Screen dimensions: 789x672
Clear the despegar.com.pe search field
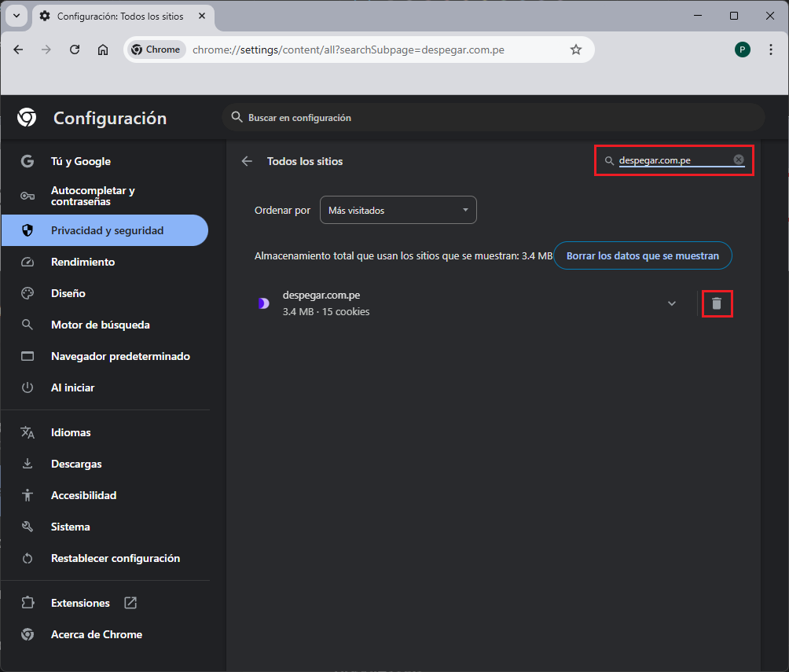(738, 160)
